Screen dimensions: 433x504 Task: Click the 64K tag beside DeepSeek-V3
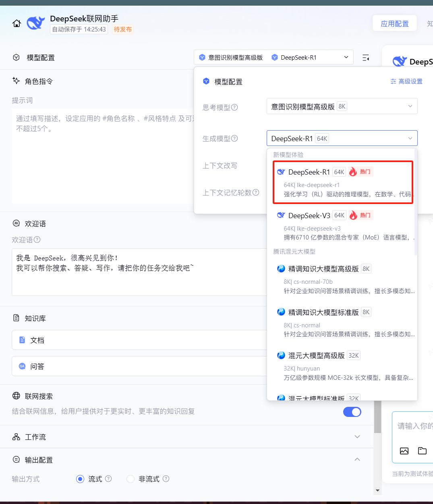pyautogui.click(x=340, y=215)
